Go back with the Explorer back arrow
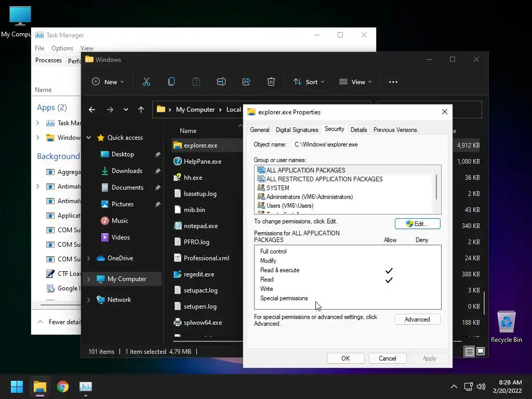Viewport: 532px width, 399px height. click(x=91, y=110)
